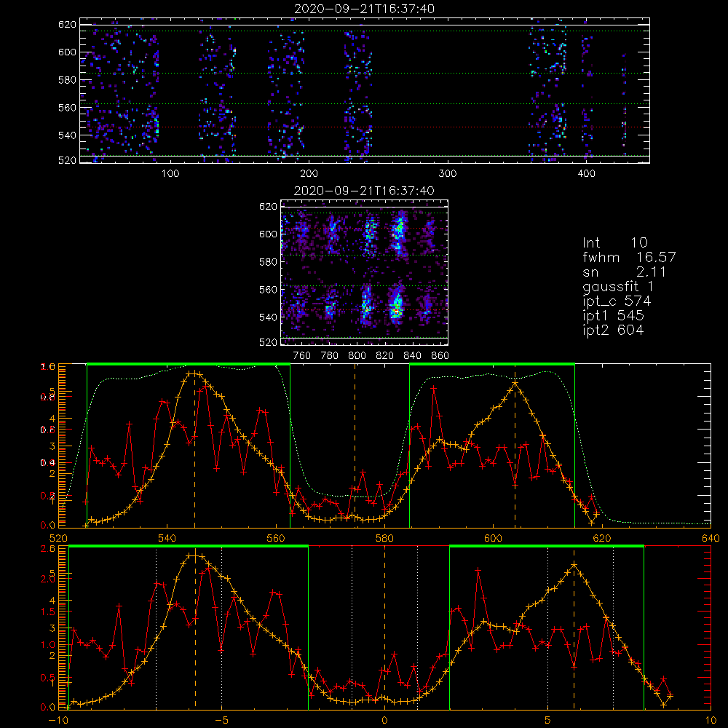This screenshot has width=728, height=728.
Task: Click x-axis label 760 on the middle image
Action: pyautogui.click(x=302, y=356)
